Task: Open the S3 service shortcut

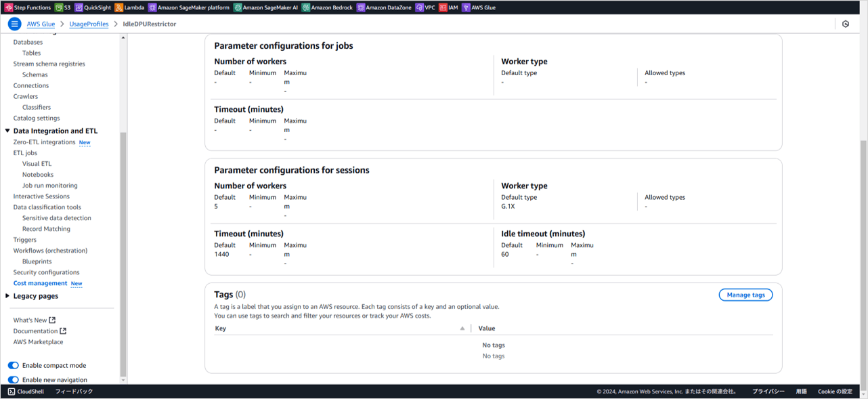Action: [x=62, y=7]
